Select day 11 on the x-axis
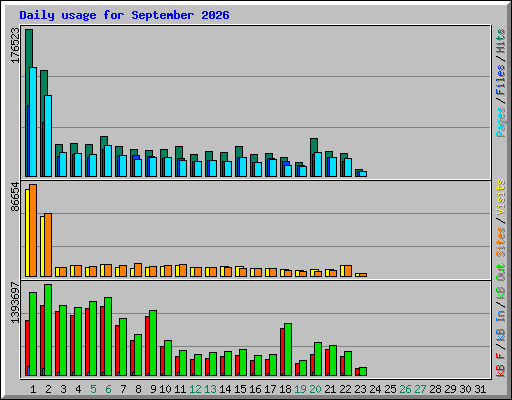 point(180,389)
